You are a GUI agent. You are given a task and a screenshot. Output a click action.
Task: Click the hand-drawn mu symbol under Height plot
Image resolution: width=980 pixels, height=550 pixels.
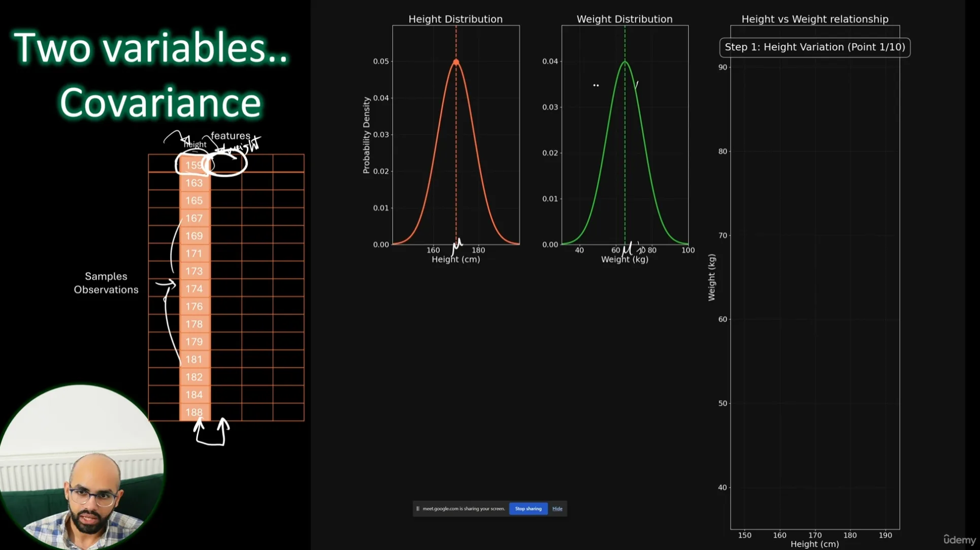(x=458, y=246)
